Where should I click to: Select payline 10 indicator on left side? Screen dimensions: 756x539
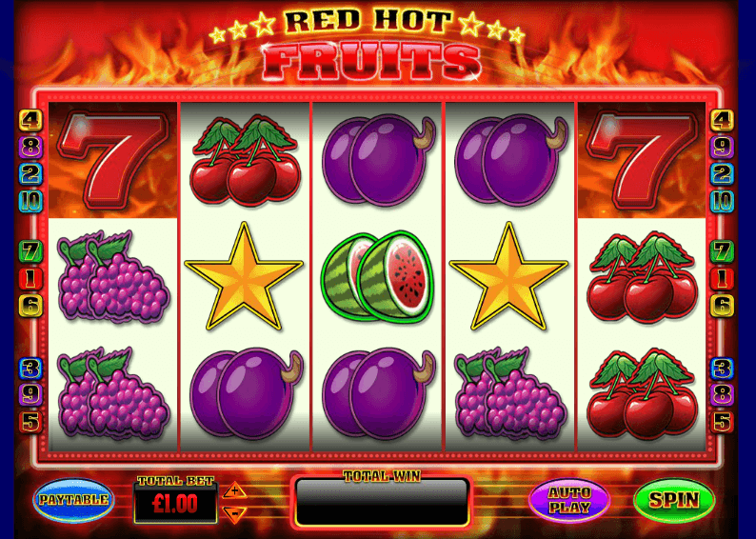30,201
